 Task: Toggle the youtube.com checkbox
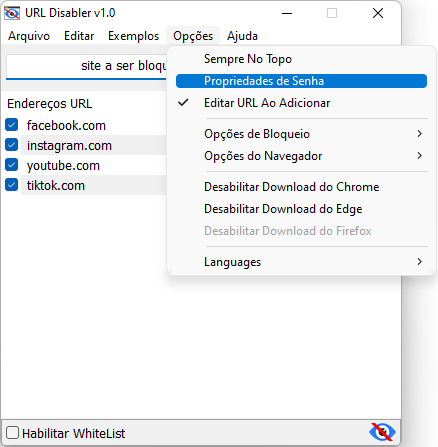pyautogui.click(x=12, y=165)
